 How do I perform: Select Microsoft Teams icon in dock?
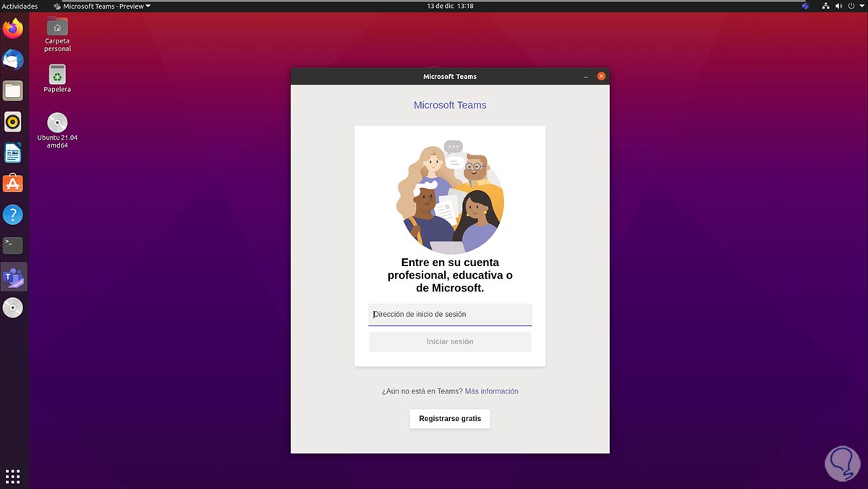coord(13,277)
